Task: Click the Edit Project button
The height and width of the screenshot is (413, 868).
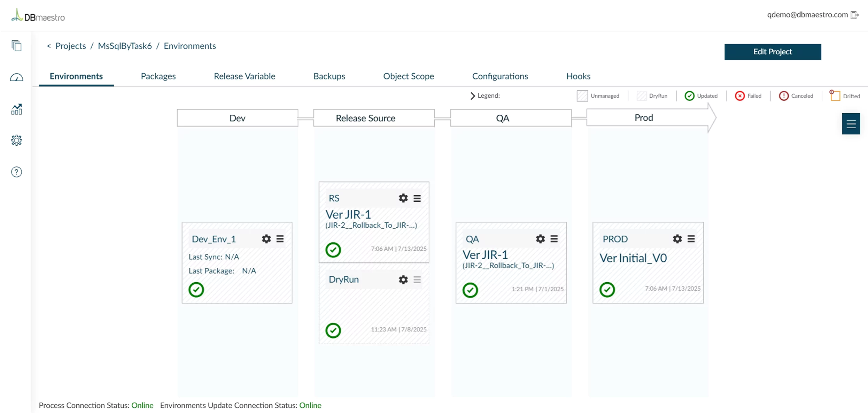Action: click(773, 52)
